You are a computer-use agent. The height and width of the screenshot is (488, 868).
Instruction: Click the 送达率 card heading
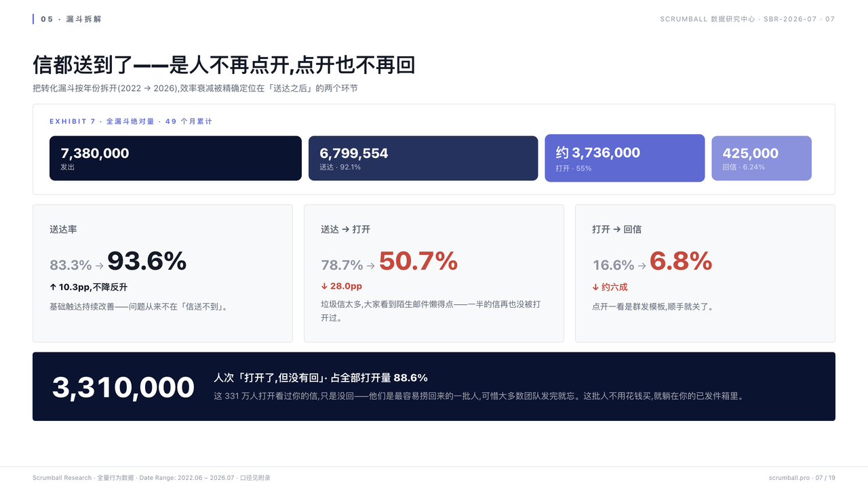[x=63, y=229]
